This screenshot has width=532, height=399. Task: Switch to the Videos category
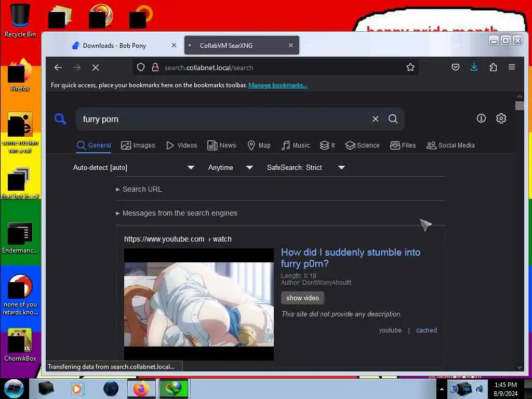(x=181, y=145)
